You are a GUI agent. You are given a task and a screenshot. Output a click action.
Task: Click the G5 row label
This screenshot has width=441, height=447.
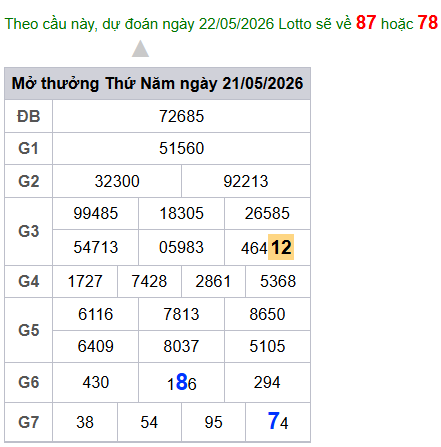click(x=29, y=330)
